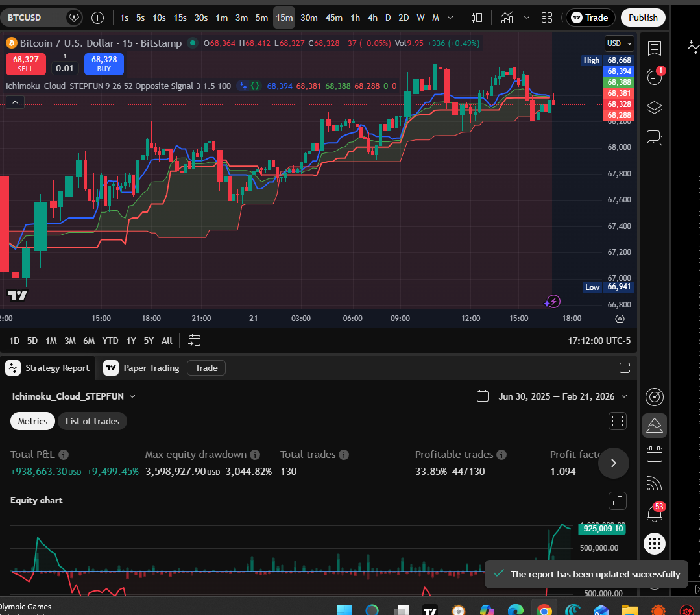
Task: Click the Trade button beside Paper Trading
Action: point(206,368)
